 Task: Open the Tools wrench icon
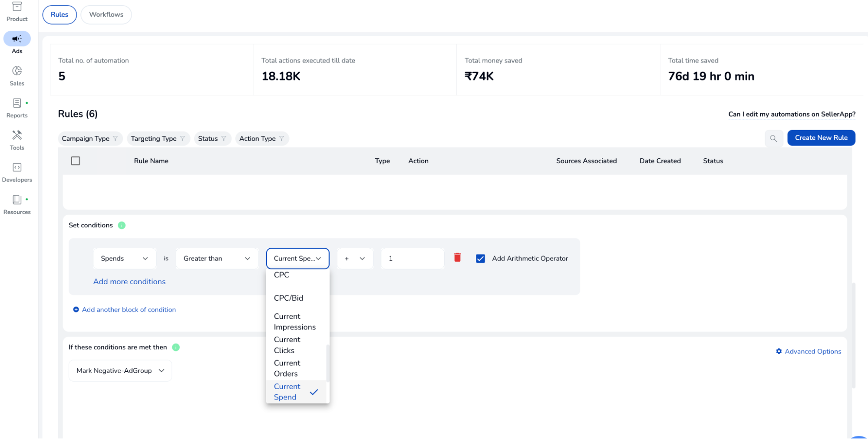point(17,135)
